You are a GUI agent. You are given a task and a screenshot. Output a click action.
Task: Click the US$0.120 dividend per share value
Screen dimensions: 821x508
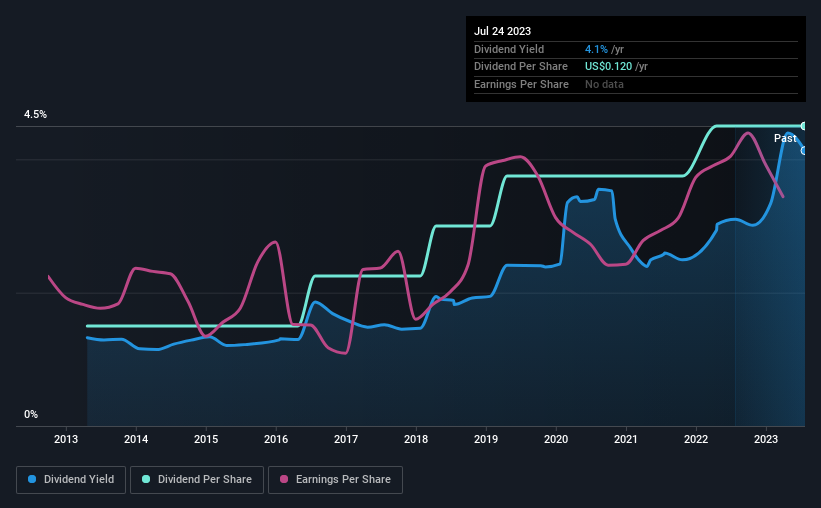pyautogui.click(x=608, y=67)
